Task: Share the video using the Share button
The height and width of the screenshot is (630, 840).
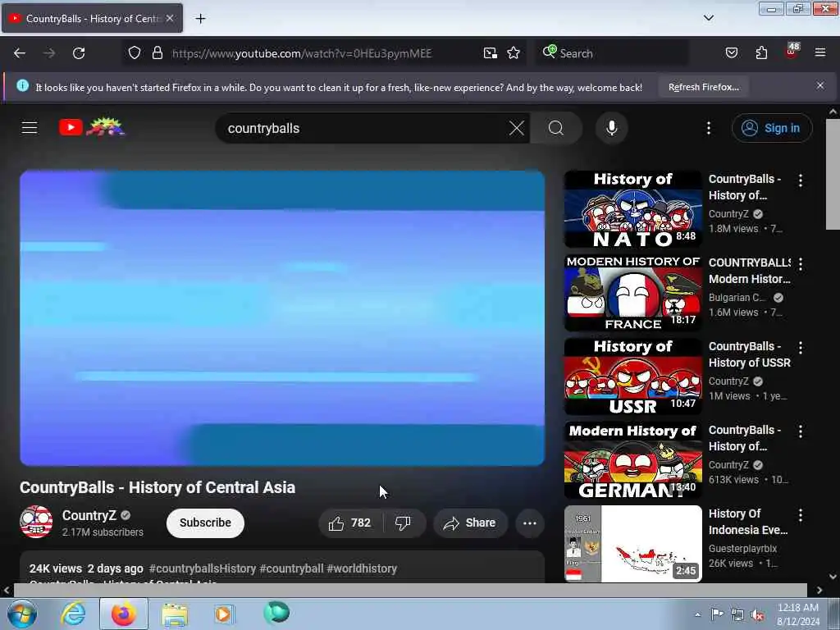Action: pos(470,523)
